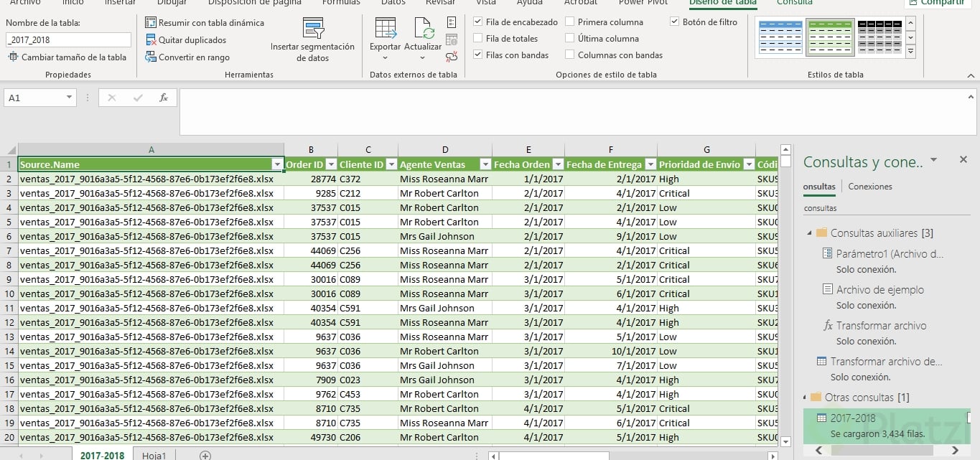
Task: Click Resumir con tabla dinámica icon
Action: click(151, 23)
